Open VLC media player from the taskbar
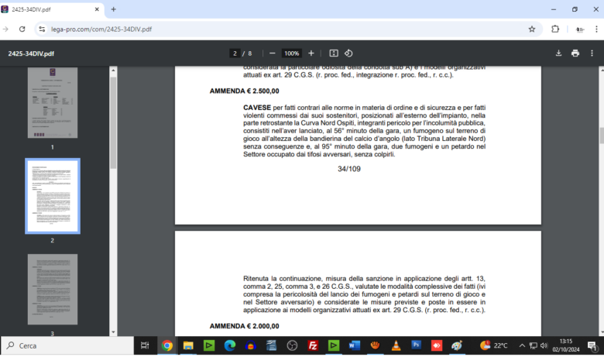The image size is (604, 364). click(396, 345)
